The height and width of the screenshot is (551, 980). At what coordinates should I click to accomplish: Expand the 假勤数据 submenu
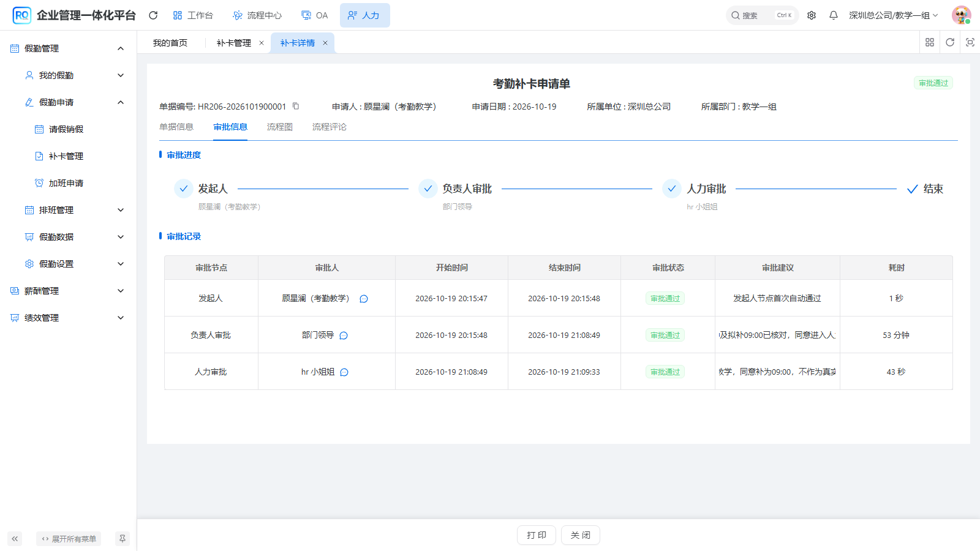[68, 237]
